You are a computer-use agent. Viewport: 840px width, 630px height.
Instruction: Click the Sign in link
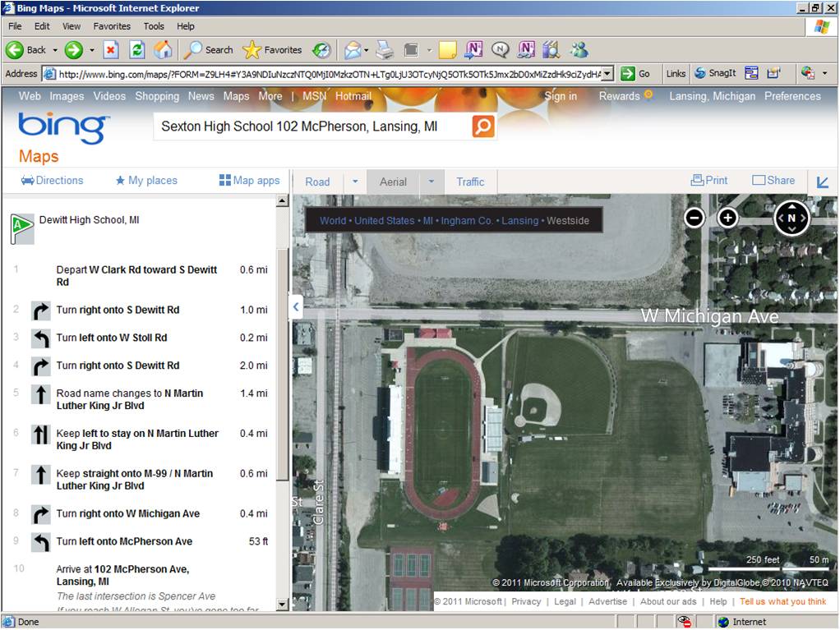561,96
